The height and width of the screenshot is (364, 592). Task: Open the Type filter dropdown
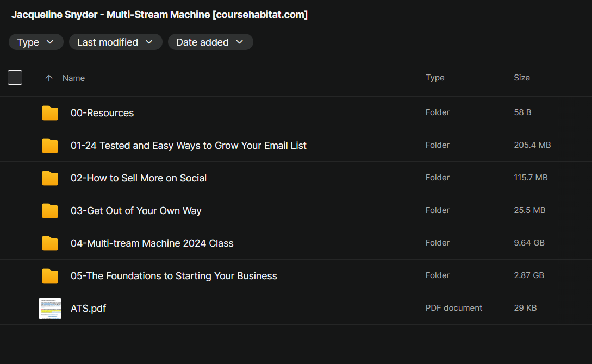(36, 42)
